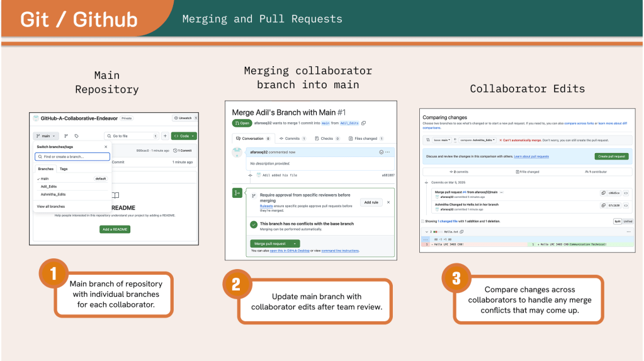Viewport: 644px width, 361px height.
Task: Open the base: main dropdown
Action: point(443,140)
